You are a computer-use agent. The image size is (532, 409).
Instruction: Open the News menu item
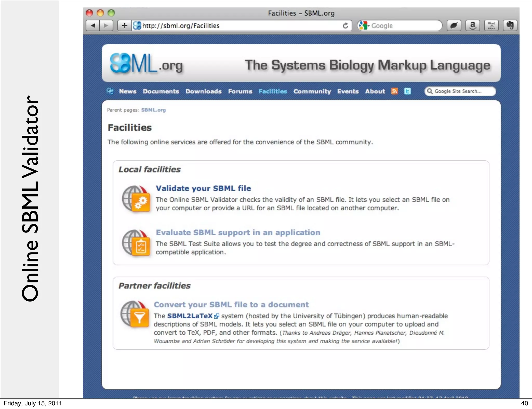pos(128,91)
